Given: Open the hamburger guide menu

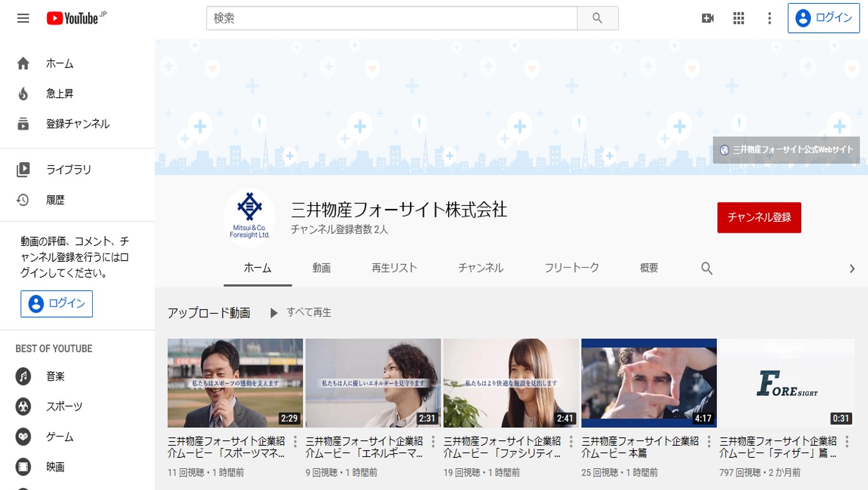Looking at the screenshot, I should (24, 18).
